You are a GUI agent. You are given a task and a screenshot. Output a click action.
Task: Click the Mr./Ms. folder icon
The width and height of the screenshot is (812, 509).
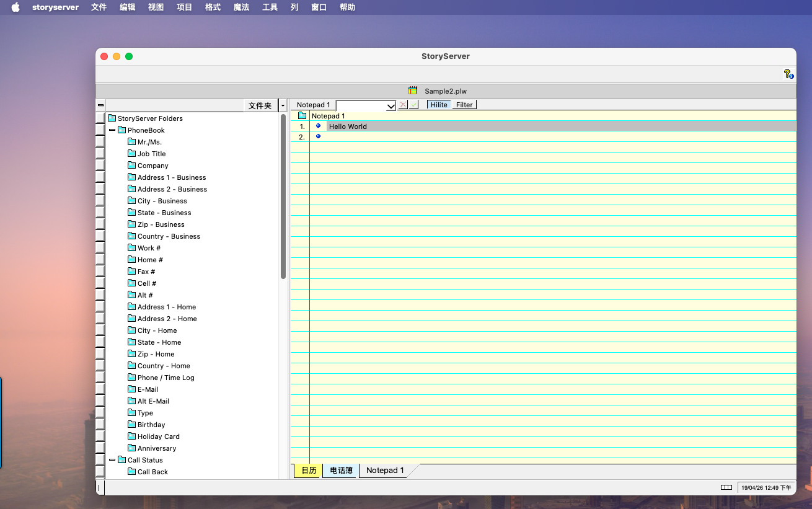(x=131, y=142)
